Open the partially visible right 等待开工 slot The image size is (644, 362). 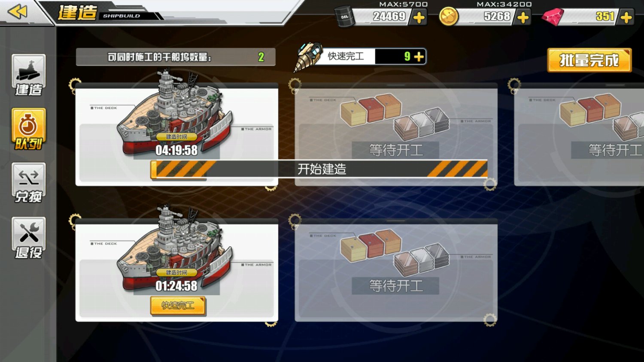[x=579, y=134]
